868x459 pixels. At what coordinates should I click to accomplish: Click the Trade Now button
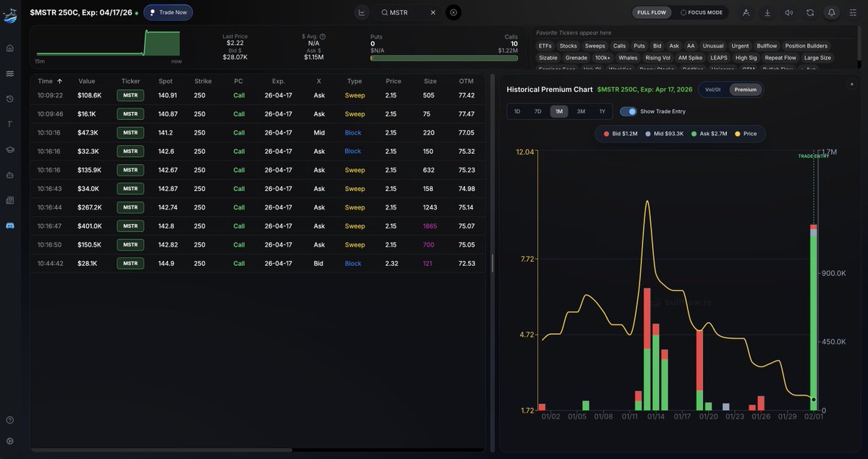[168, 12]
